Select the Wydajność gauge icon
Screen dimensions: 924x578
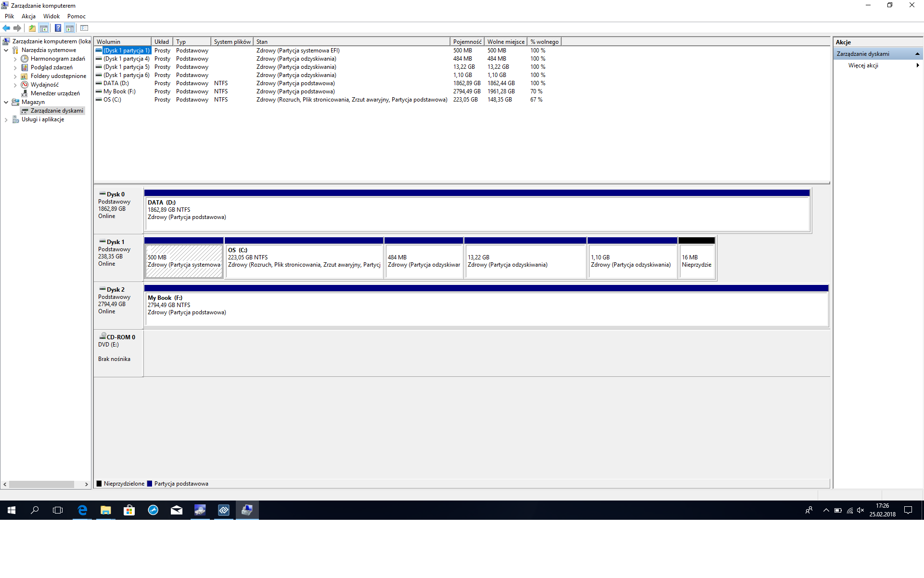click(x=25, y=85)
